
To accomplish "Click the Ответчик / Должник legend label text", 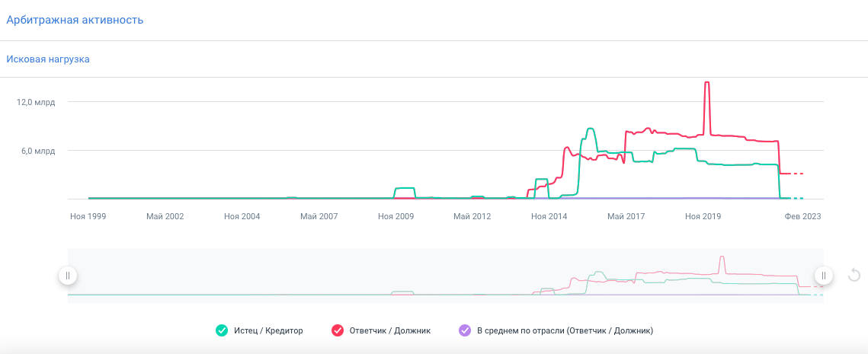I will click(389, 330).
